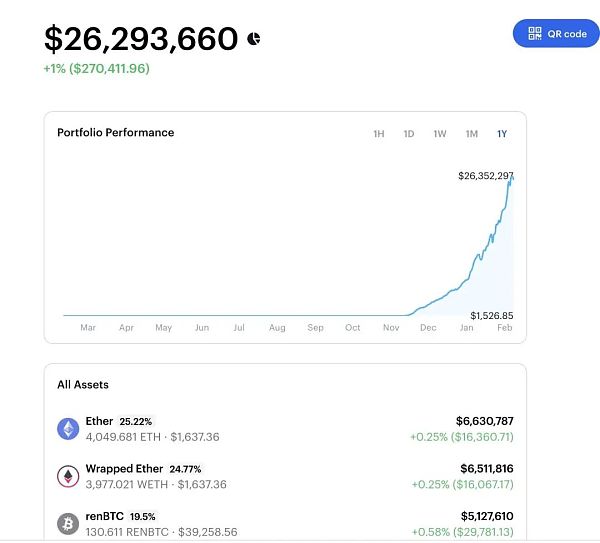Click the pie chart icon beside total balance
Viewport: 600px width, 543px height.
[254, 39]
